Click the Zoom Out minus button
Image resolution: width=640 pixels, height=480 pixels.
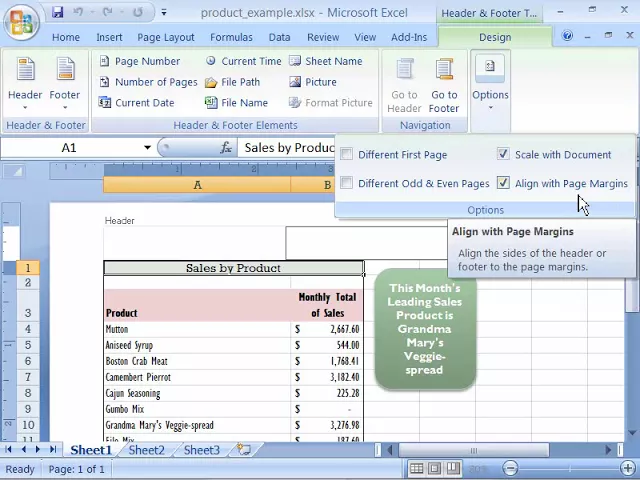(510, 468)
